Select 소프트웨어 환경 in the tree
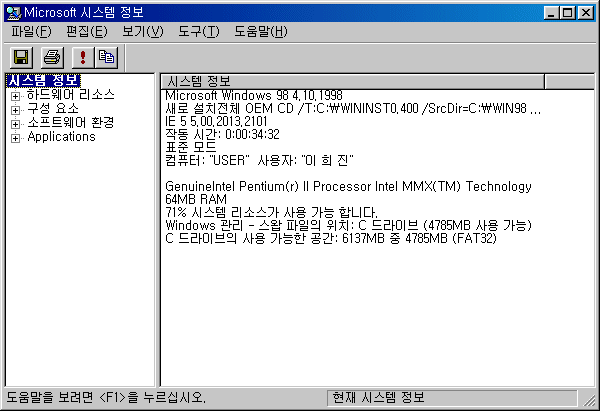This screenshot has height=411, width=600. [71, 122]
